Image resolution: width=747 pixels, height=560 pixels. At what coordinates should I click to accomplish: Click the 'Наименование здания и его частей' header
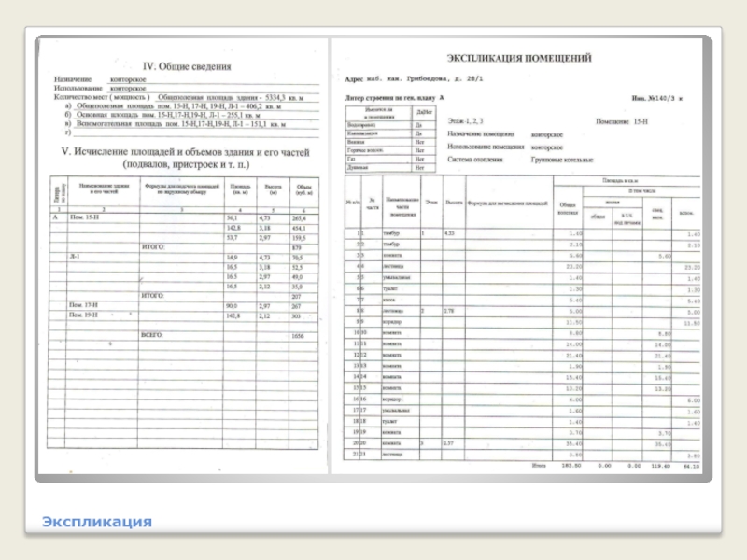point(104,189)
